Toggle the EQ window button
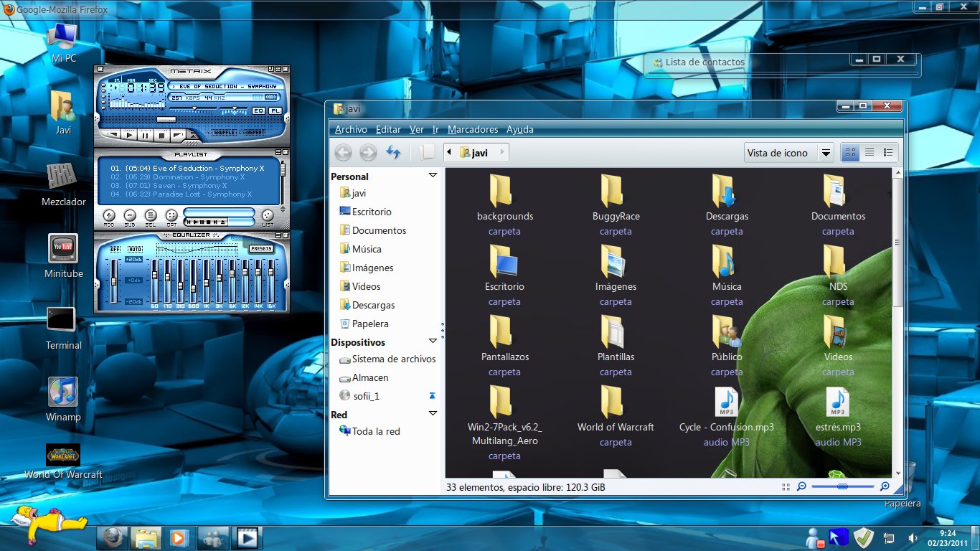The width and height of the screenshot is (980, 551). coord(259,110)
